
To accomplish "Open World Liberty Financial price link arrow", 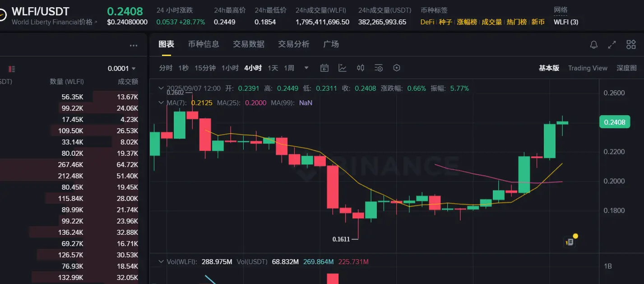I will point(96,22).
